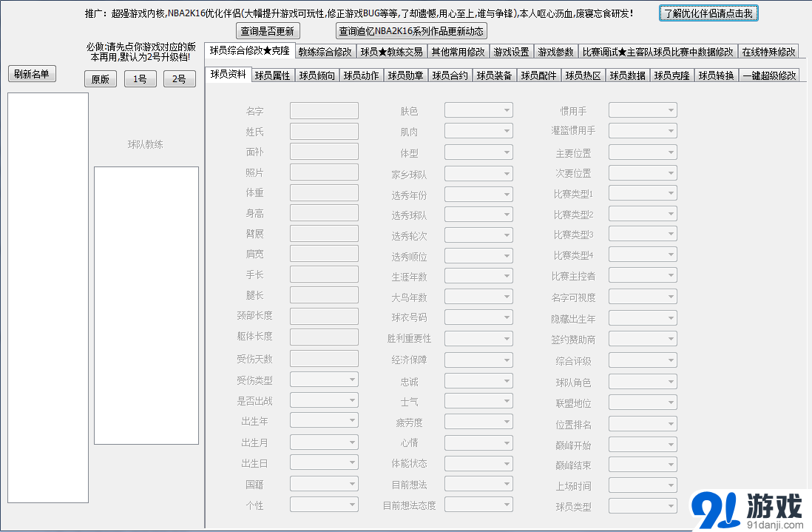The image size is (812, 532).
Task: Select the 球员倾向 sub-tab
Action: [317, 75]
